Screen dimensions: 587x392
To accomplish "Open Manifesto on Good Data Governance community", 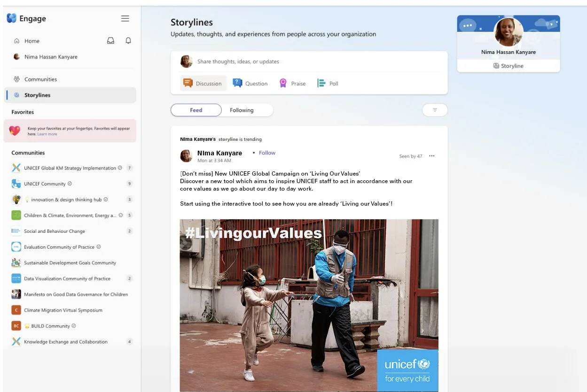I will coord(76,294).
